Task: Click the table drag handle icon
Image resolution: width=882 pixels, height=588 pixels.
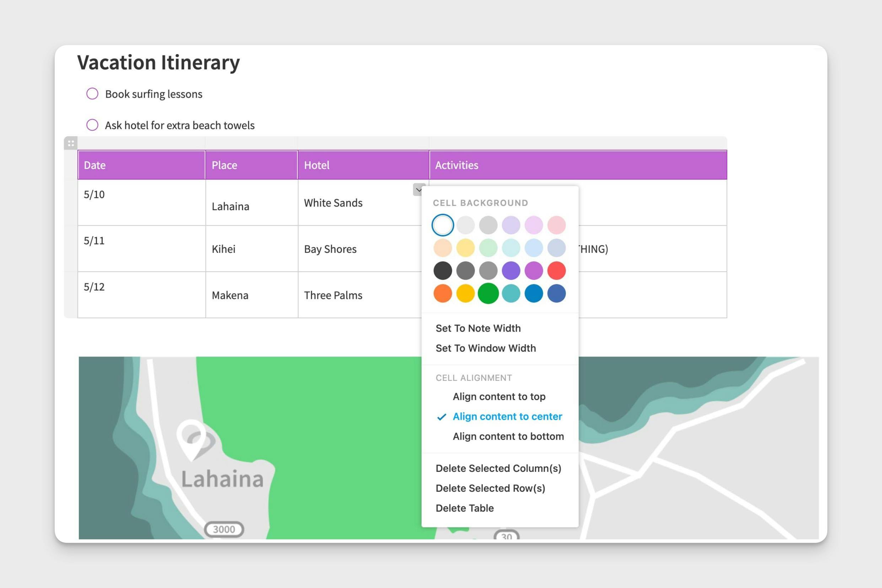Action: (70, 143)
